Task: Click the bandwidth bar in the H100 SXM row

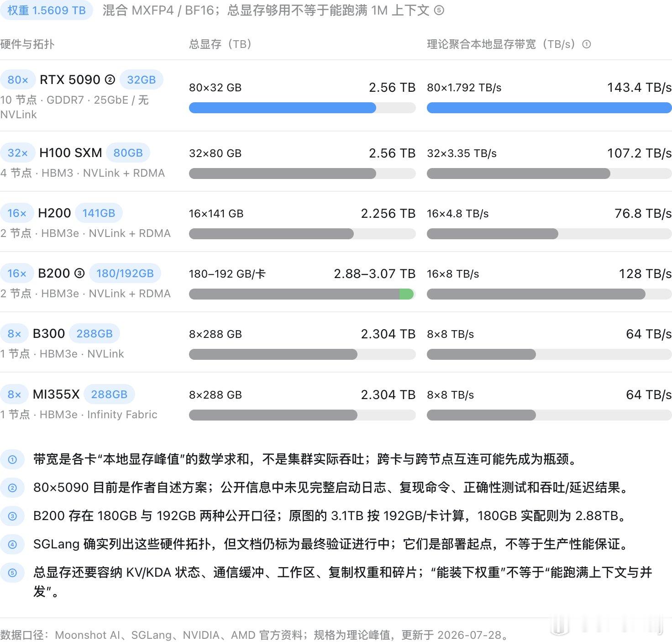Action: [x=519, y=174]
